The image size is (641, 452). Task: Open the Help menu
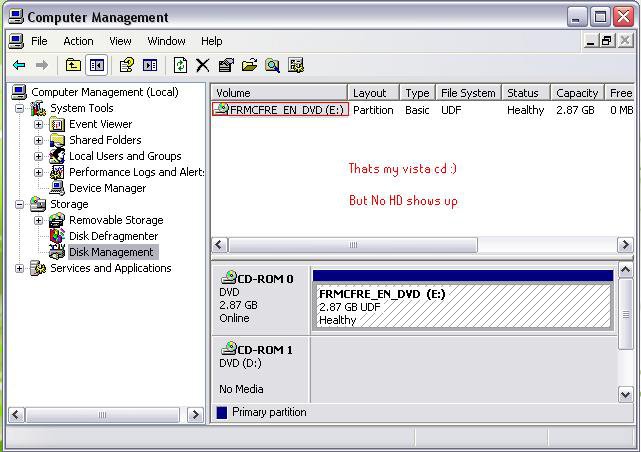[212, 41]
